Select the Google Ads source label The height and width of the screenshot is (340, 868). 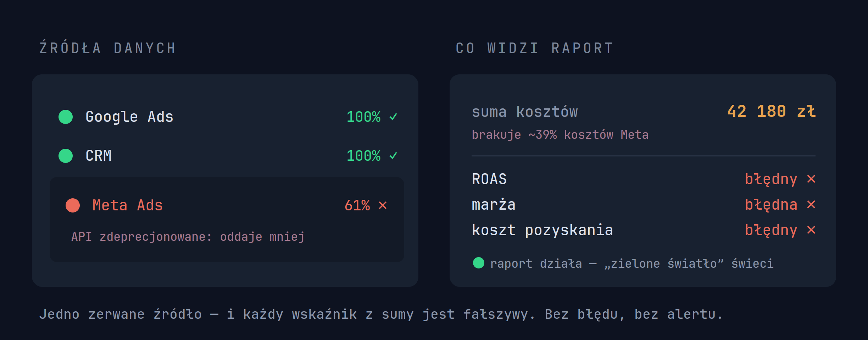pos(129,117)
